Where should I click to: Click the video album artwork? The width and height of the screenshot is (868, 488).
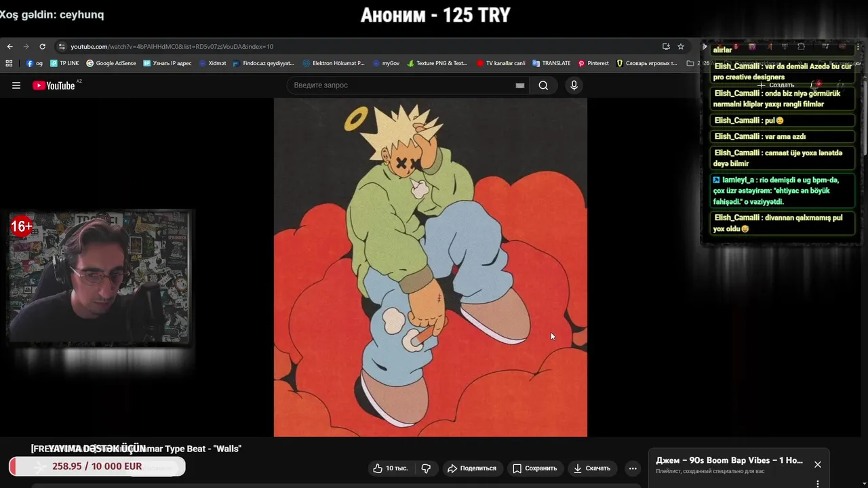431,268
